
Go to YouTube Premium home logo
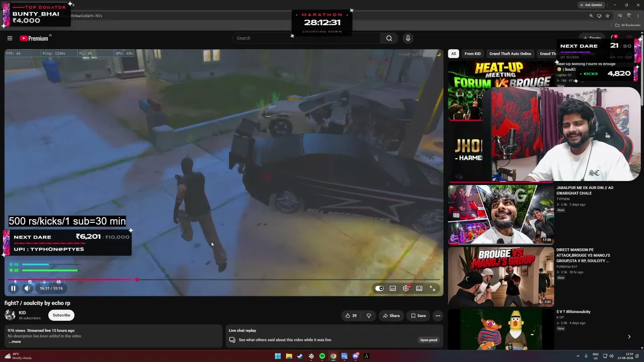coord(35,38)
